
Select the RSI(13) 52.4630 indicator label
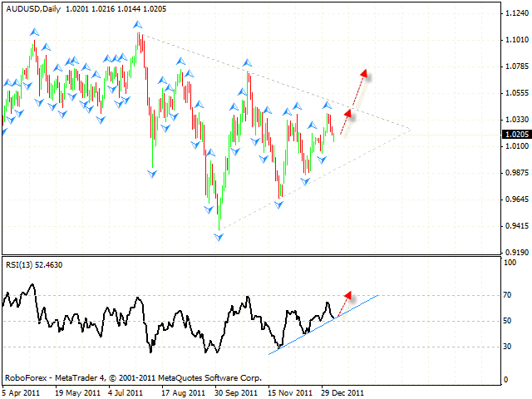34,265
